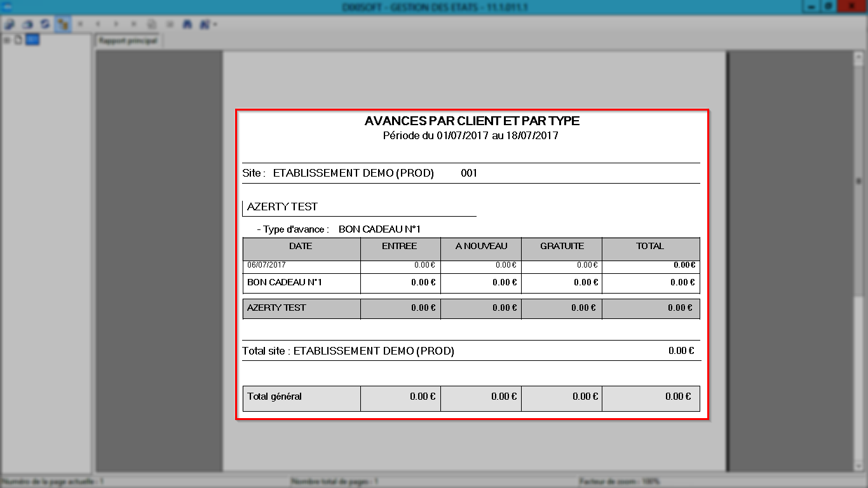Click ENTREE value in the 06/07/2017 row
This screenshot has width=868, height=488.
click(424, 265)
